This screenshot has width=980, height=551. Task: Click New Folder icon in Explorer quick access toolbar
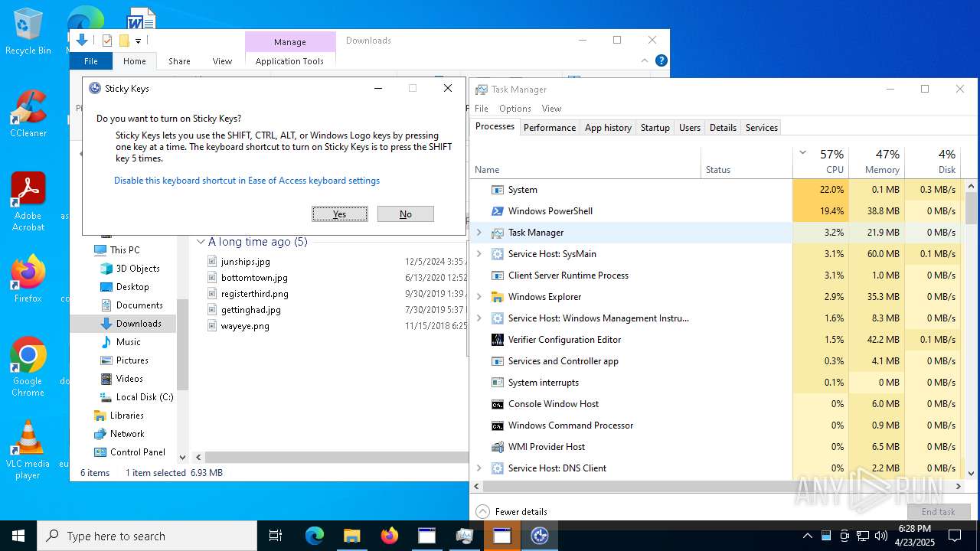point(124,41)
